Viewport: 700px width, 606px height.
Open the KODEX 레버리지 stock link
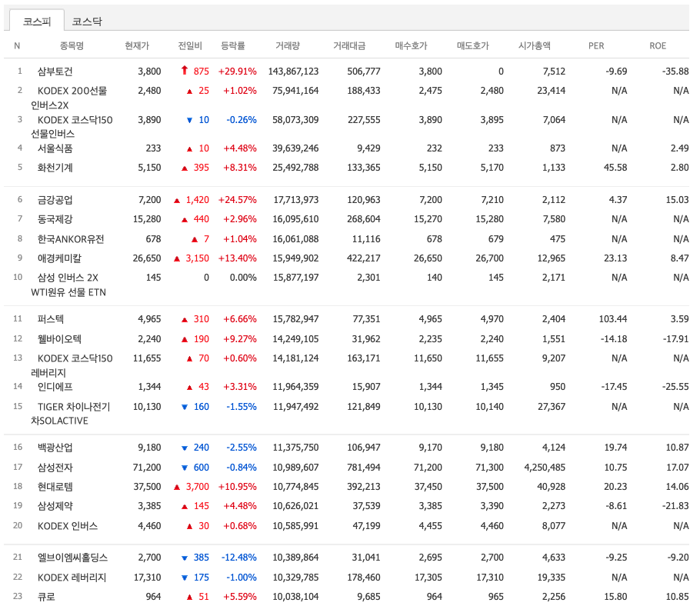(x=72, y=578)
